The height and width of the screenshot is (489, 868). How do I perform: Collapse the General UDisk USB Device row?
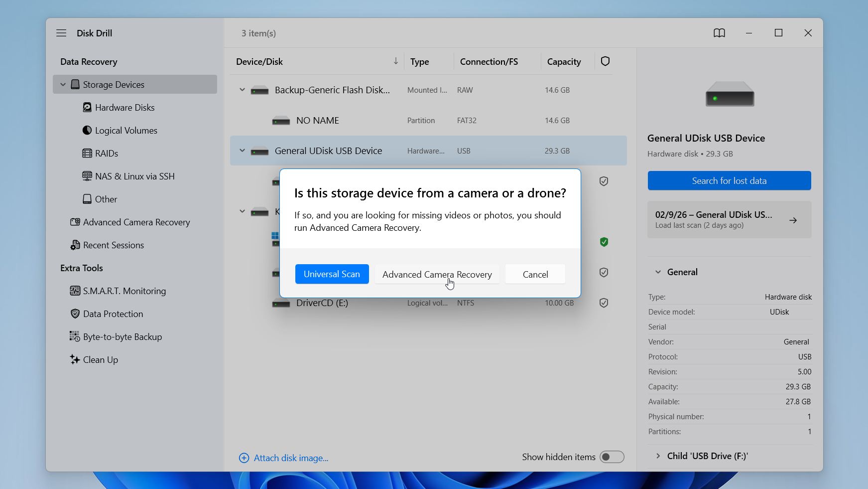point(242,151)
